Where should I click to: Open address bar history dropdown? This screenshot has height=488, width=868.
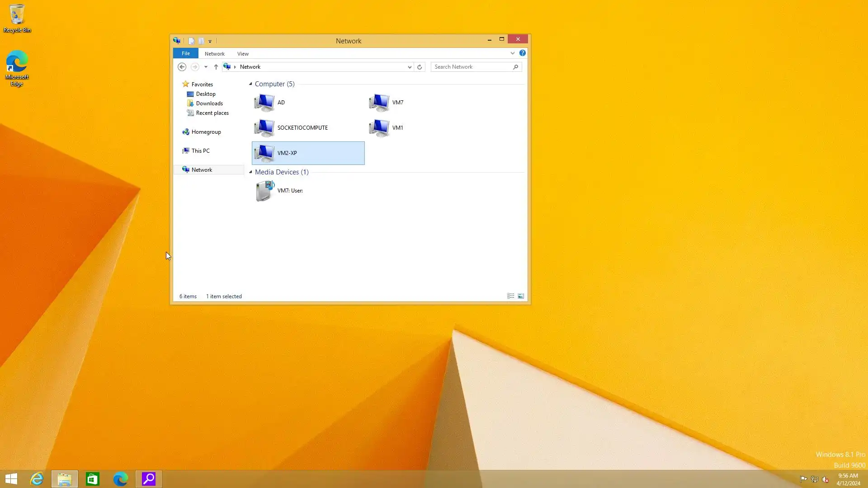click(410, 67)
